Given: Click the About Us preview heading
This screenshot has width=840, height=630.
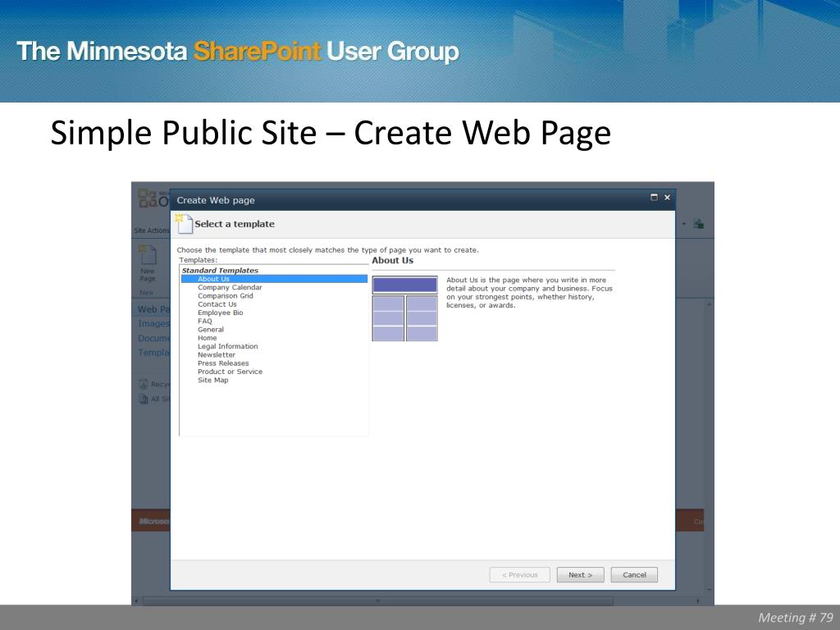Looking at the screenshot, I should (393, 260).
